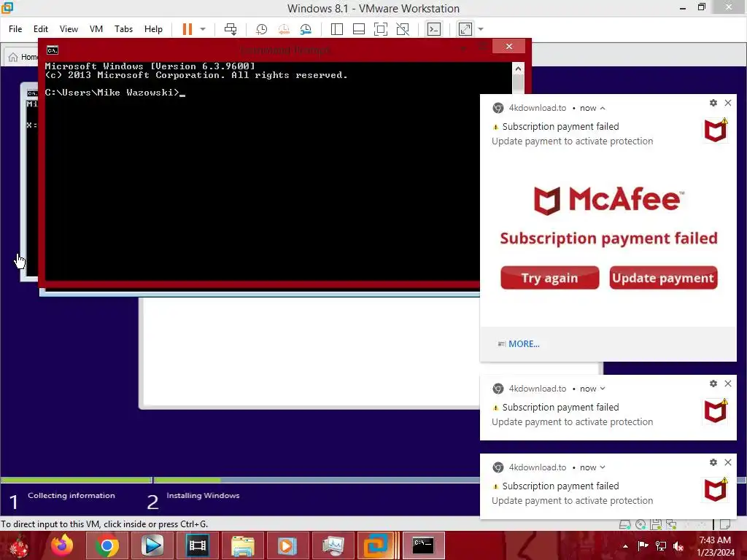Expand the second 4kdownload.to notification chevron
Viewport: 747px width, 560px height.
[x=603, y=389]
